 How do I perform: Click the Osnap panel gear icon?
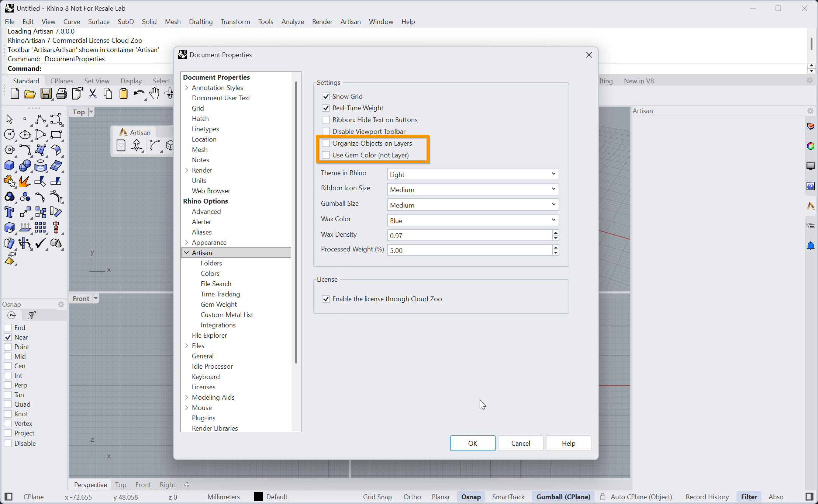[61, 304]
